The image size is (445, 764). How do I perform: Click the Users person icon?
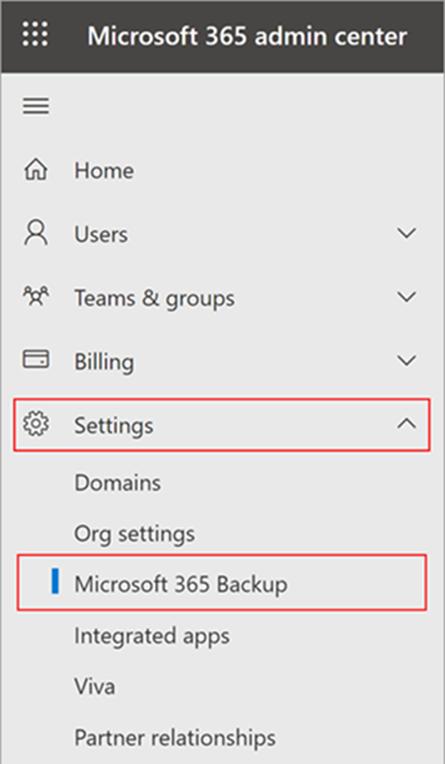click(x=36, y=233)
